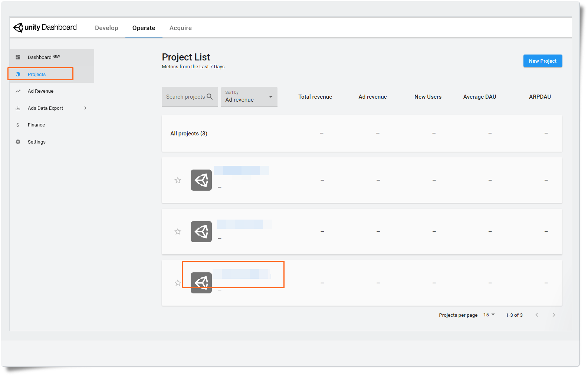Image resolution: width=588 pixels, height=375 pixels.
Task: Open the Projects per page 15 dropdown
Action: [x=489, y=315]
